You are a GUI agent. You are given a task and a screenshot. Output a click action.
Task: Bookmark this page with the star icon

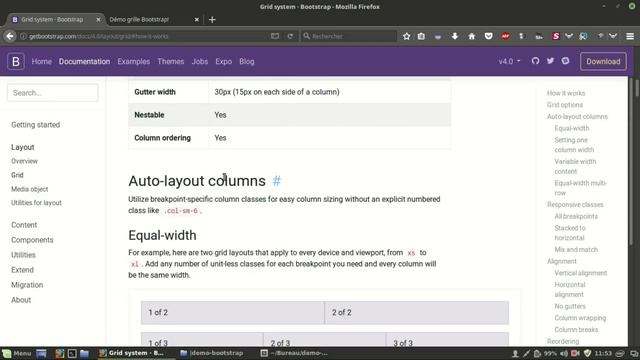[407, 36]
